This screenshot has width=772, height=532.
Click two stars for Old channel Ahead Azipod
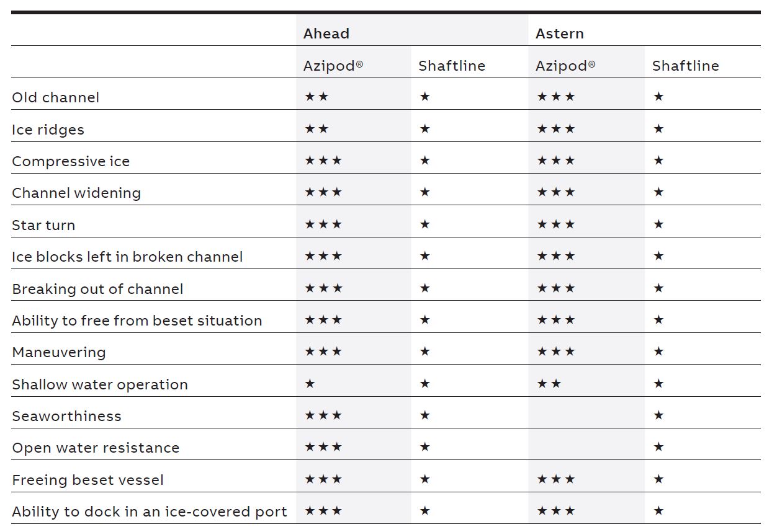(316, 97)
